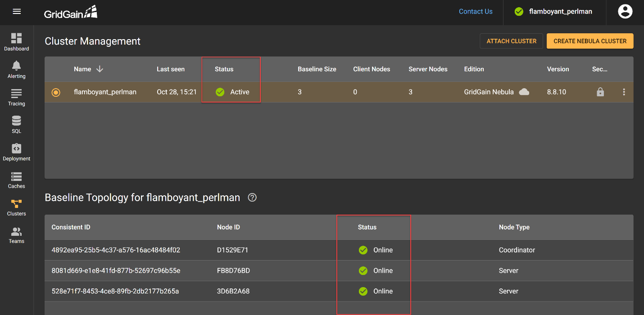644x315 pixels.
Task: Open the flamboyant_perlman cluster selector in header
Action: (x=554, y=12)
